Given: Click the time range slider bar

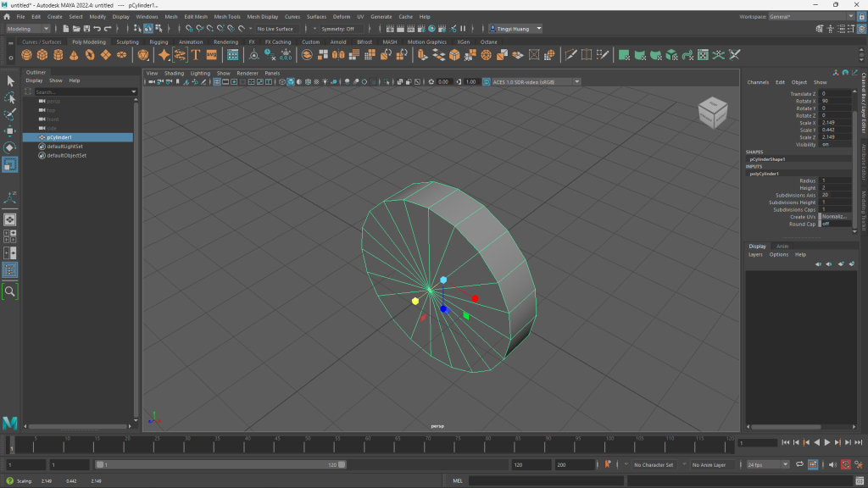Looking at the screenshot, I should click(220, 465).
